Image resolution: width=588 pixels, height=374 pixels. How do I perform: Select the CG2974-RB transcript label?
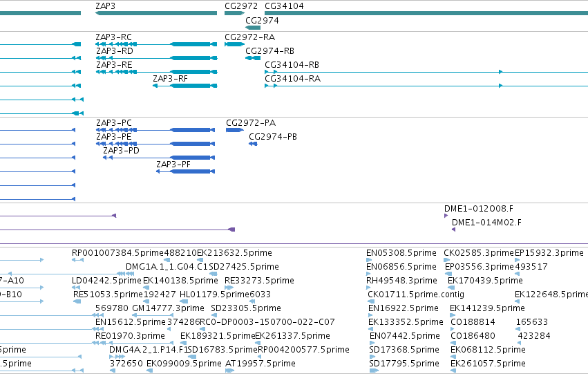click(269, 51)
